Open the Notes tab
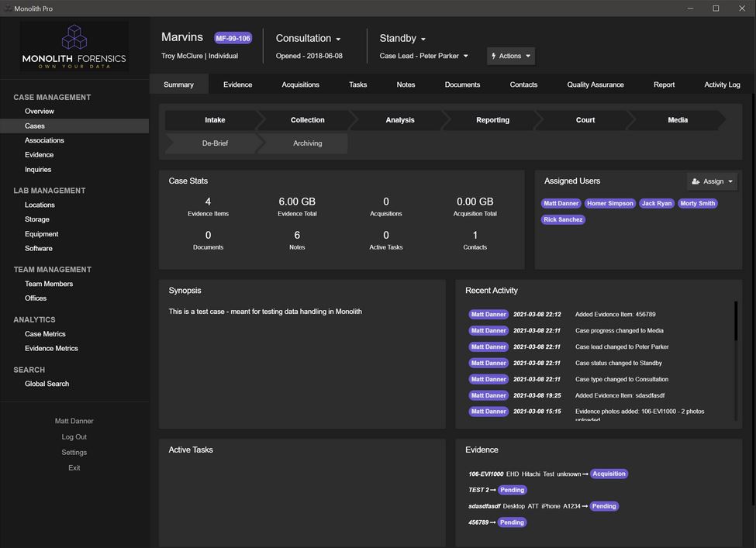 point(406,84)
